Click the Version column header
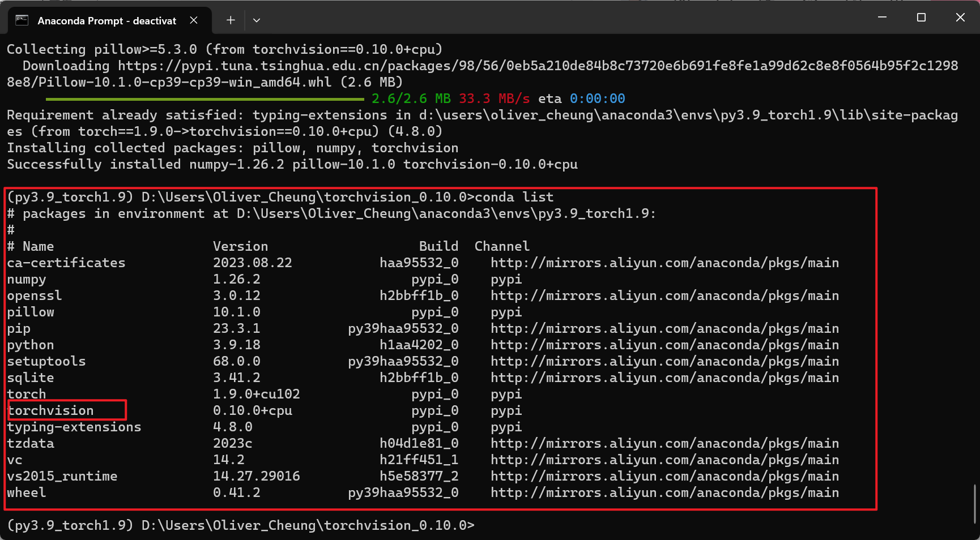 (241, 246)
